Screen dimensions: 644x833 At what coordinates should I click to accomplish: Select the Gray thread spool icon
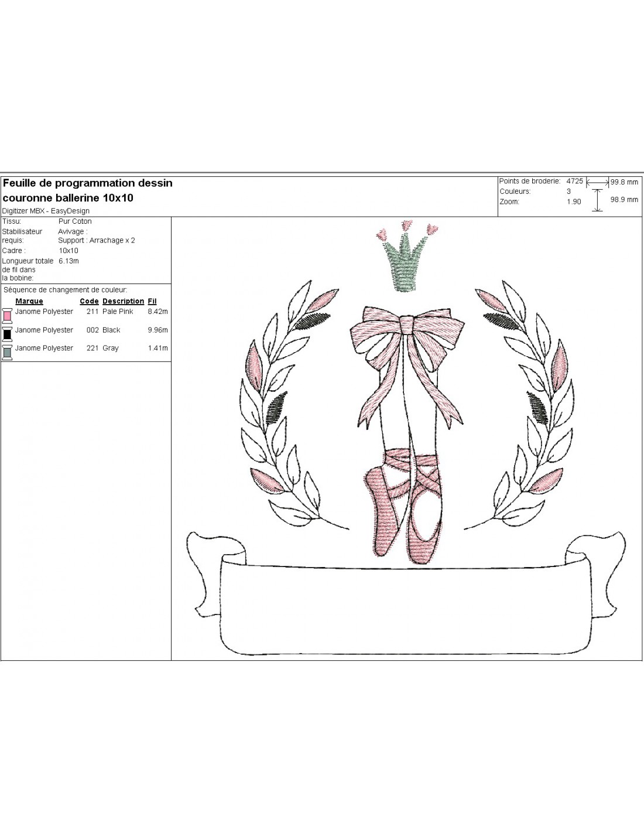click(x=8, y=351)
